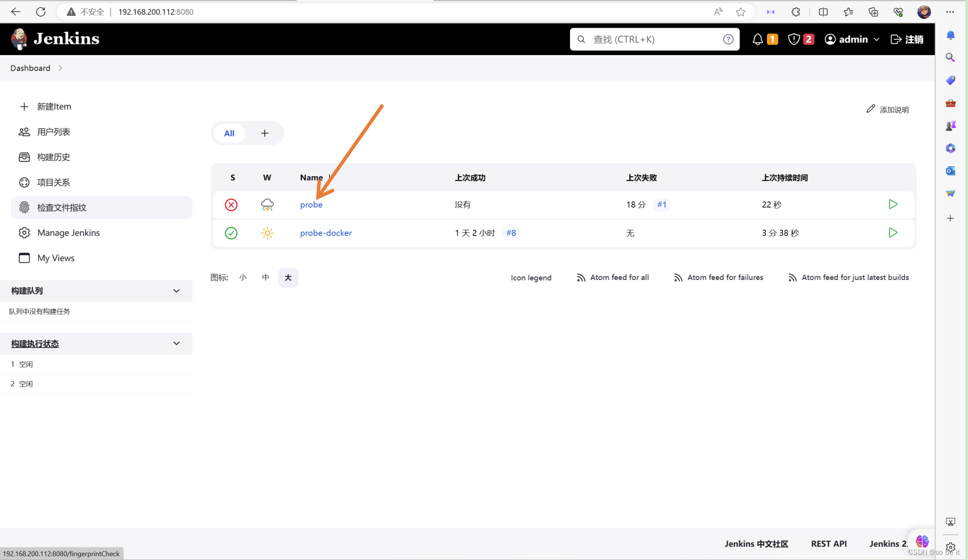Click the browser back arrow

[x=15, y=12]
